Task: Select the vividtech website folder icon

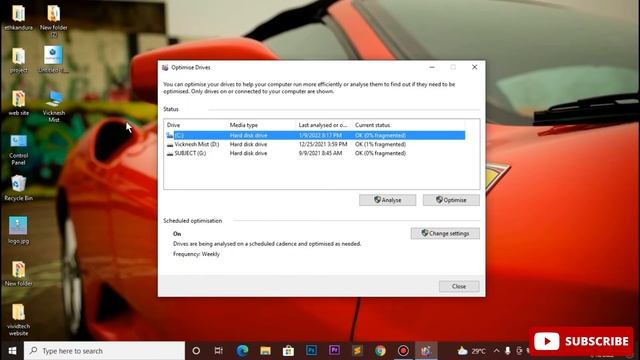Action: coord(18,320)
